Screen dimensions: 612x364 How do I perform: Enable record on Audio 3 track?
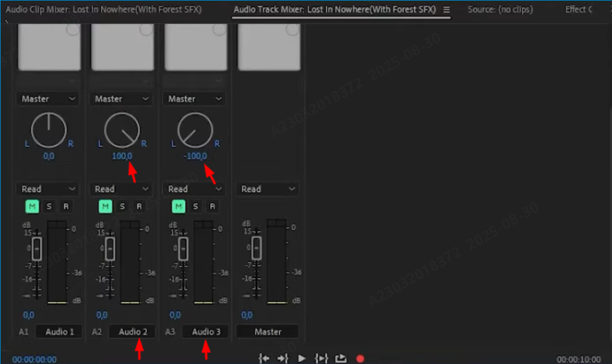point(212,206)
